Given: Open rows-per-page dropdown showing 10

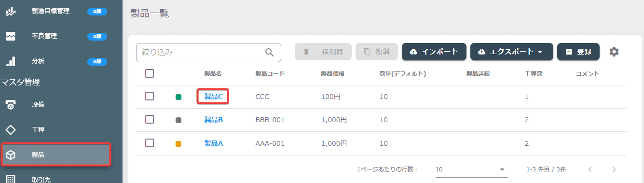Looking at the screenshot, I should pos(470,169).
